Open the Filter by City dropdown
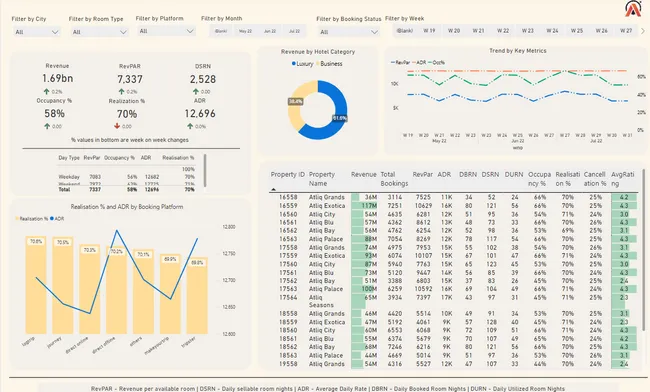 pyautogui.click(x=36, y=32)
